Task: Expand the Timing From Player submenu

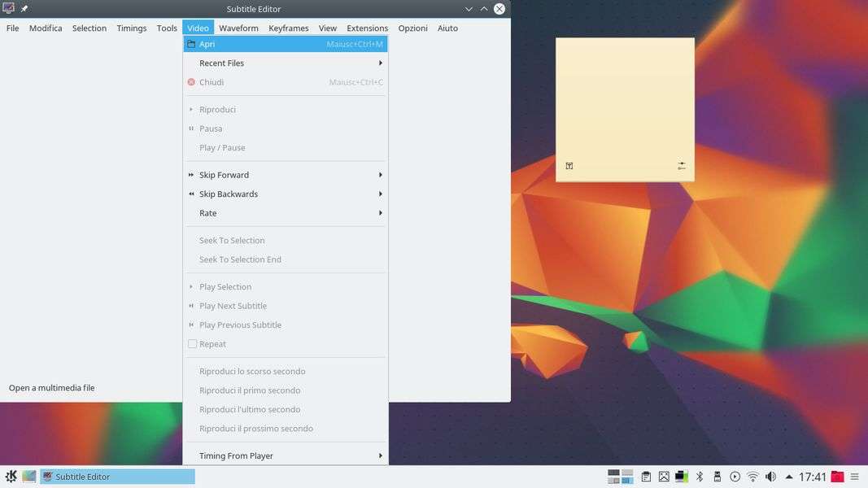Action: click(x=285, y=455)
